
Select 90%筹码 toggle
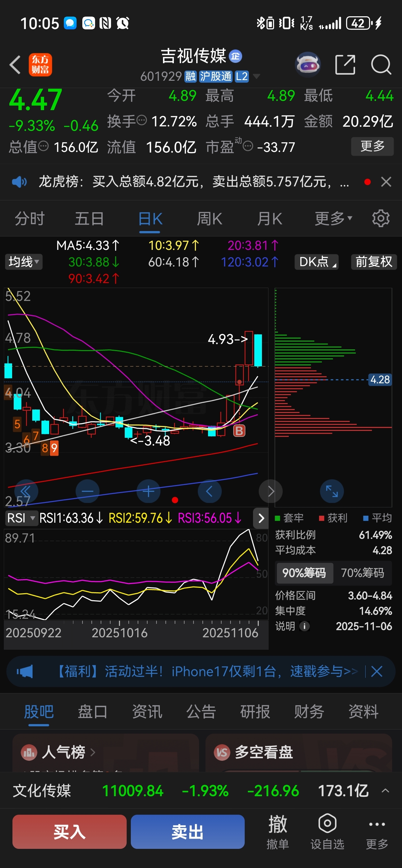coord(305,572)
